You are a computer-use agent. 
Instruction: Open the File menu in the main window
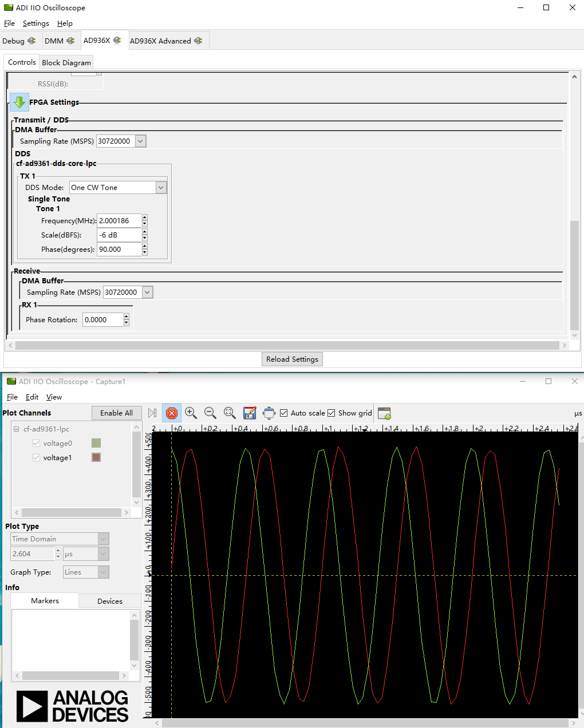(x=9, y=23)
